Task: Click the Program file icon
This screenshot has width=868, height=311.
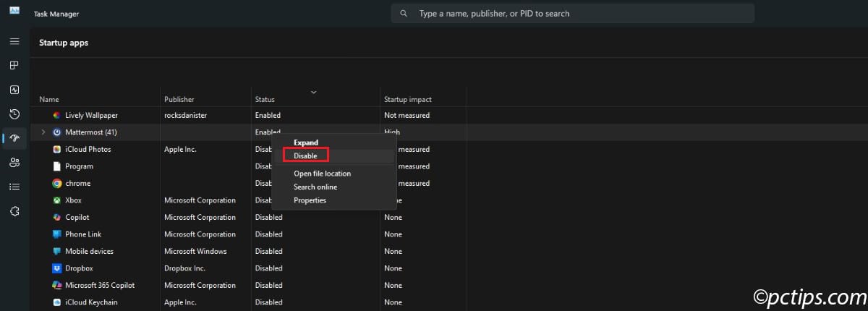Action: (57, 166)
